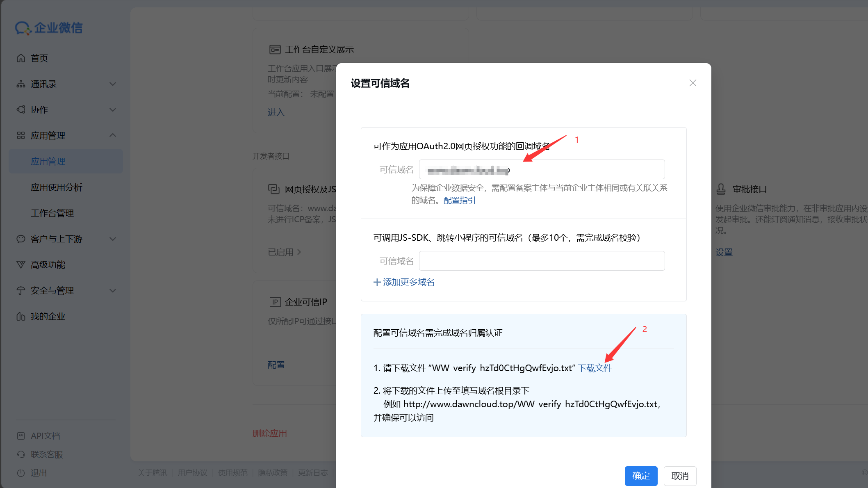Close the 设置可信域名 dialog
The width and height of the screenshot is (868, 488).
coord(693,83)
